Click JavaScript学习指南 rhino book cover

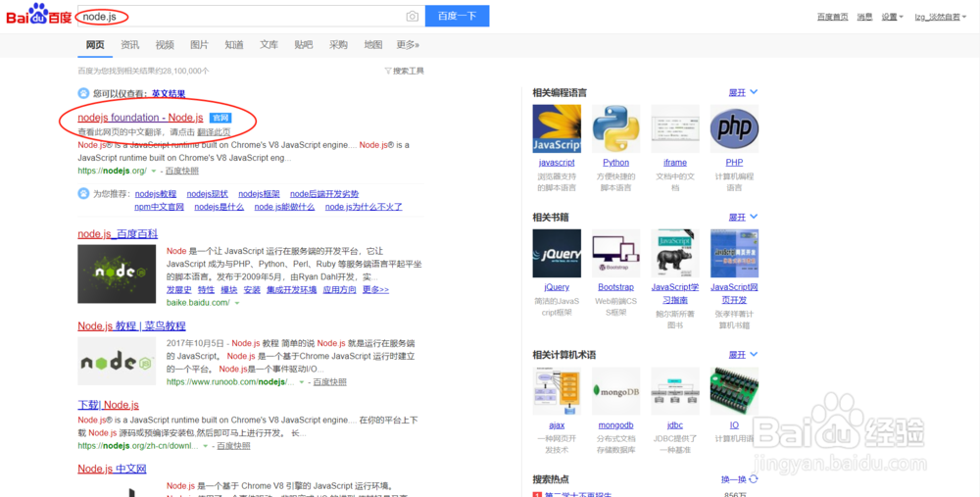(675, 253)
